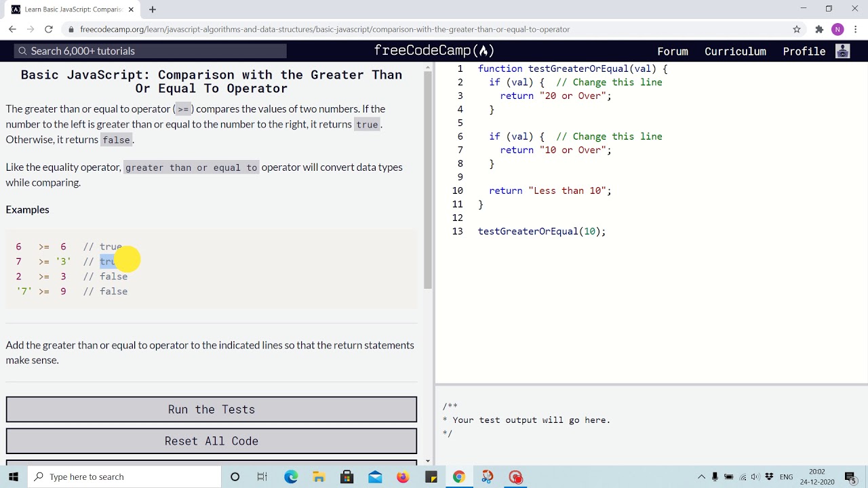Screen dimensions: 868x488
Task: Click the ENG language indicator
Action: tap(787, 476)
